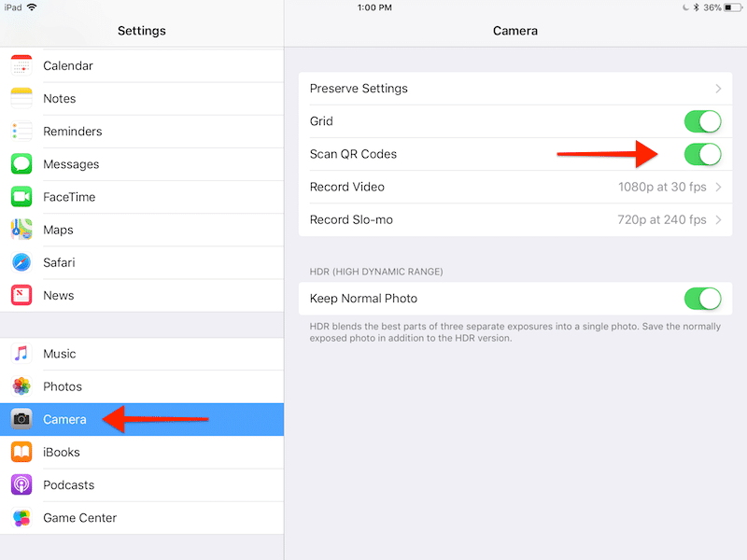Viewport: 747px width, 560px height.
Task: Open Preserve Settings via its chevron
Action: (x=718, y=89)
